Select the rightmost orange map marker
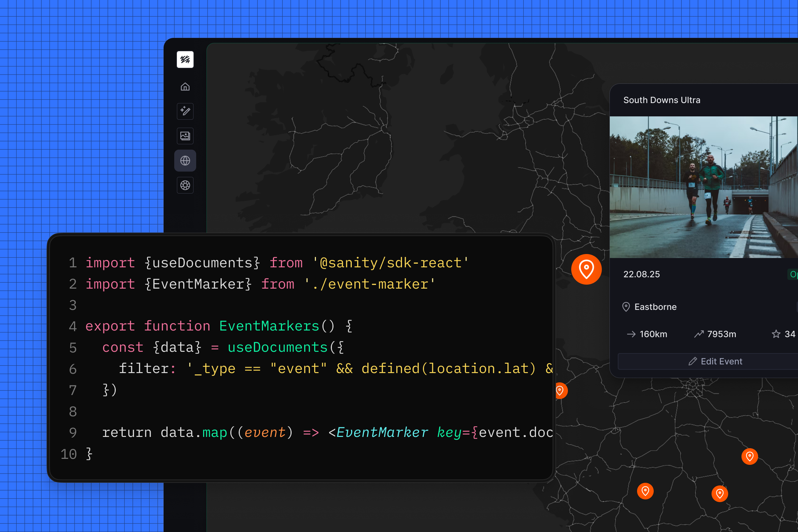Image resolution: width=798 pixels, height=532 pixels. [x=749, y=456]
